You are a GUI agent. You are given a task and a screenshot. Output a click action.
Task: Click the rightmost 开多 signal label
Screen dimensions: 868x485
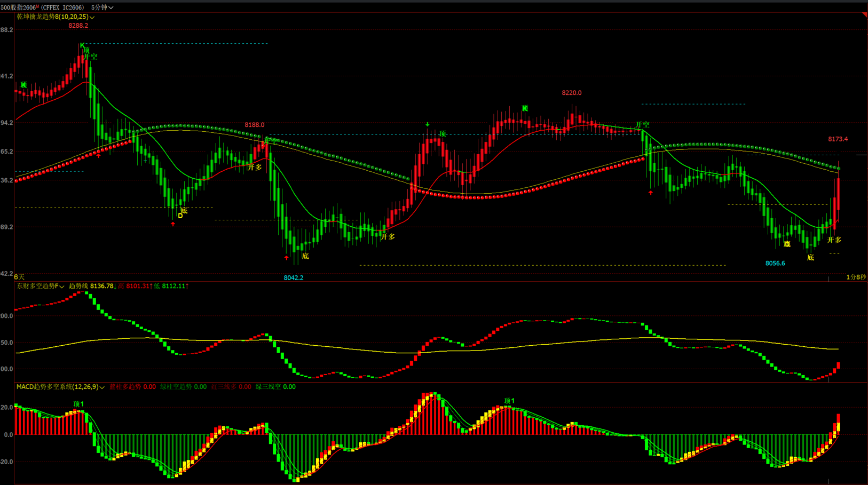click(x=834, y=240)
